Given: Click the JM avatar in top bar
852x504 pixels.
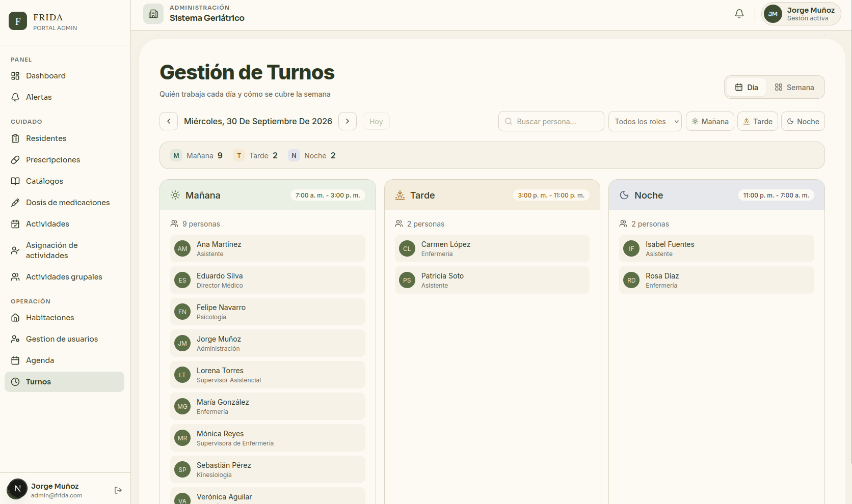Looking at the screenshot, I should 773,14.
